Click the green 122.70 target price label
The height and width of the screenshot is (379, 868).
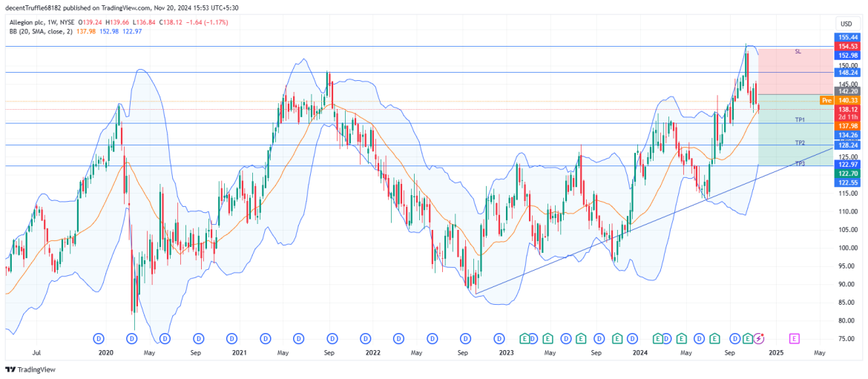[x=846, y=173]
